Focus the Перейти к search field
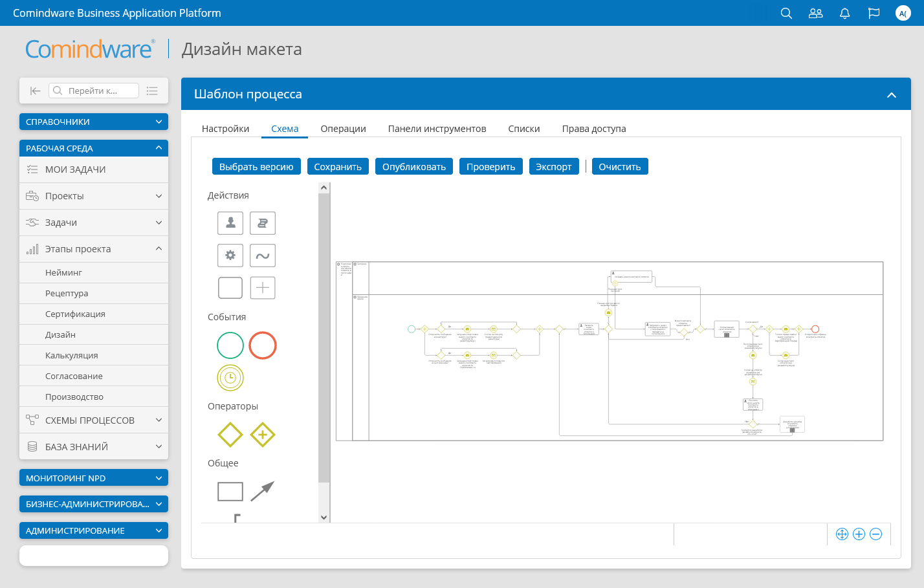 point(94,91)
